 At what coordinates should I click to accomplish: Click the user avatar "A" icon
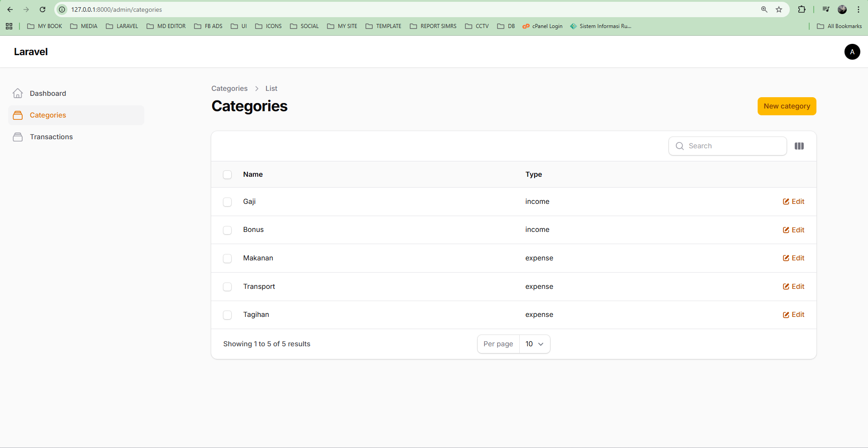coord(852,52)
